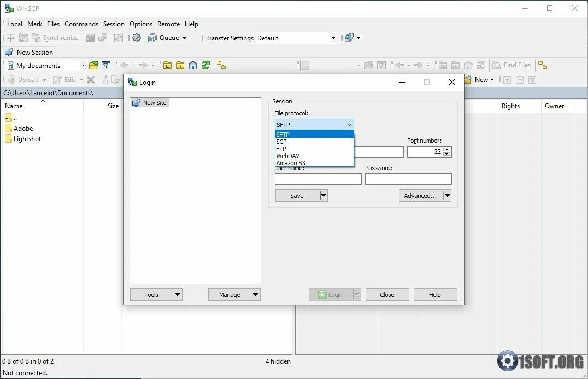Select the Lightshot folder in local panel
Screen dimensions: 588x379
[23, 139]
